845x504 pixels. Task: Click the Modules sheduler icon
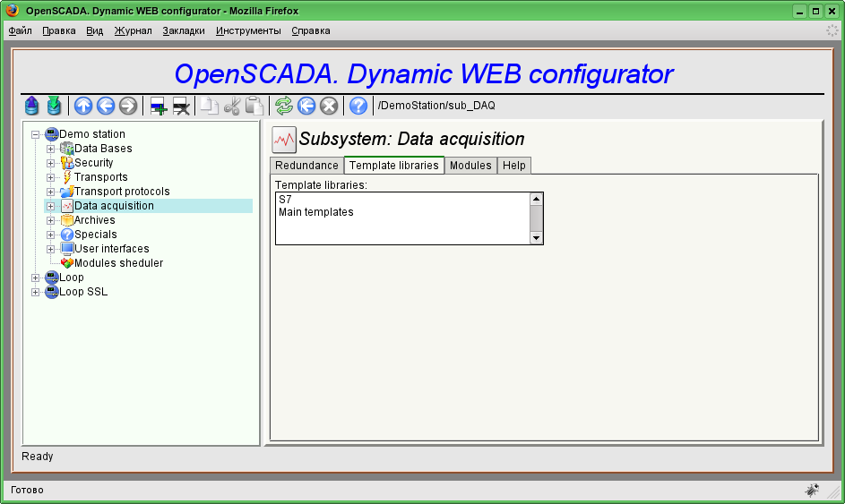(x=67, y=263)
